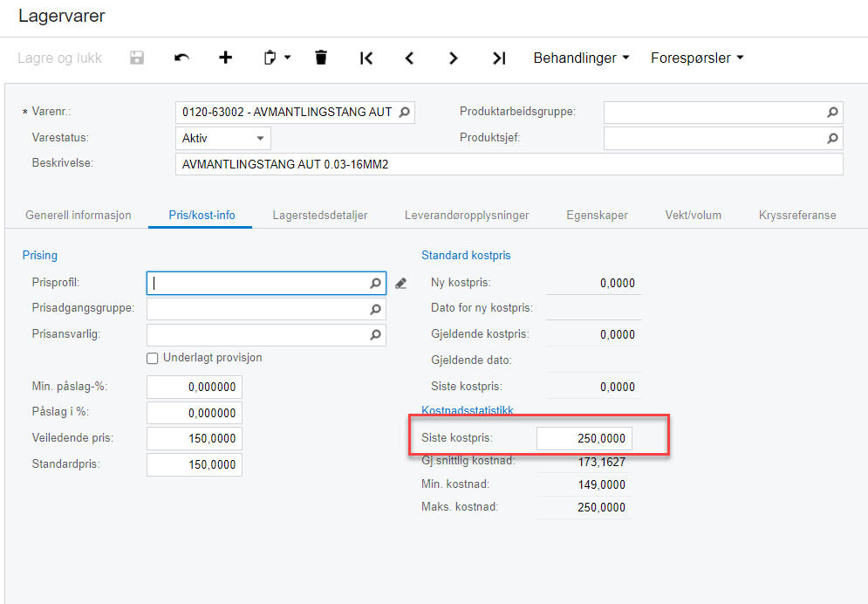Click the clipboard copy-paste icon
868x604 pixels.
(x=270, y=58)
